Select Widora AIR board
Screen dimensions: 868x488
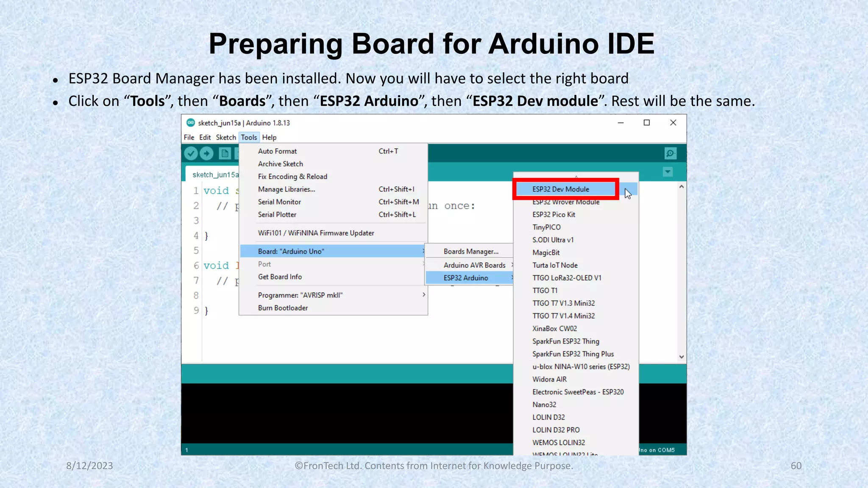click(576, 380)
